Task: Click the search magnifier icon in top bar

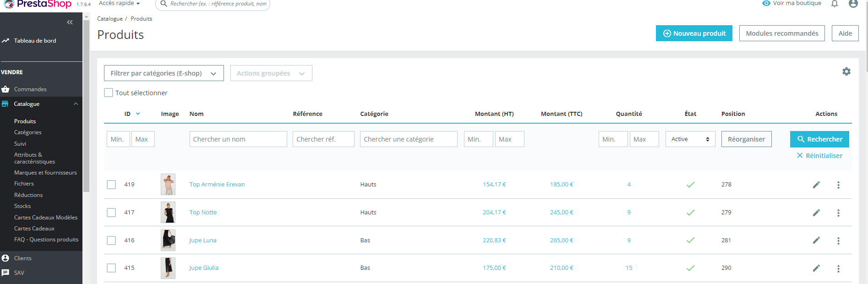Action: tap(164, 4)
